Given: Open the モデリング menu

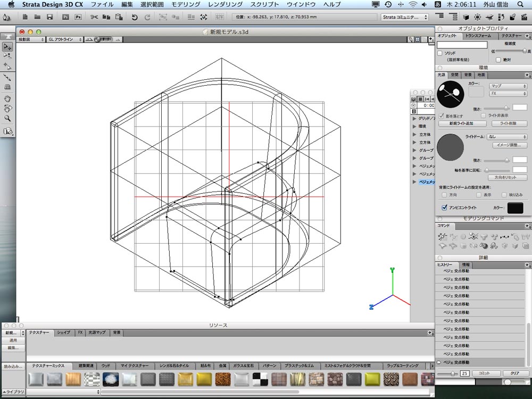Looking at the screenshot, I should 186,4.
